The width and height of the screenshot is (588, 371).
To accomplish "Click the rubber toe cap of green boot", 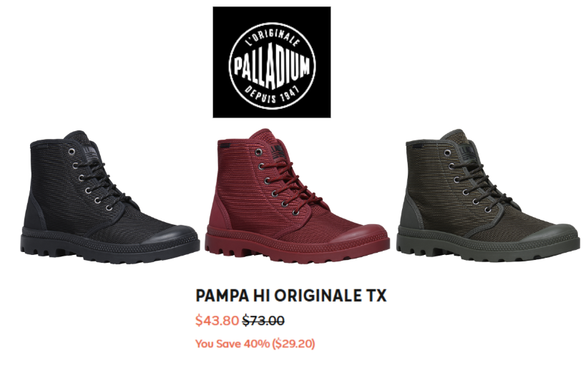I will [556, 232].
